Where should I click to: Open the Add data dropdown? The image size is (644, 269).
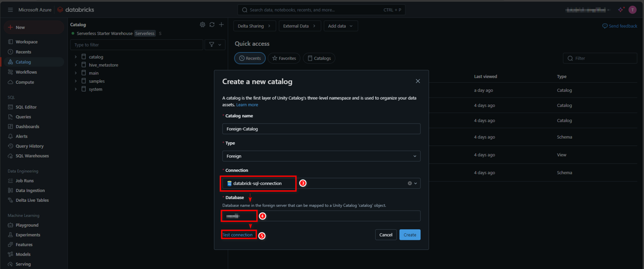[340, 26]
